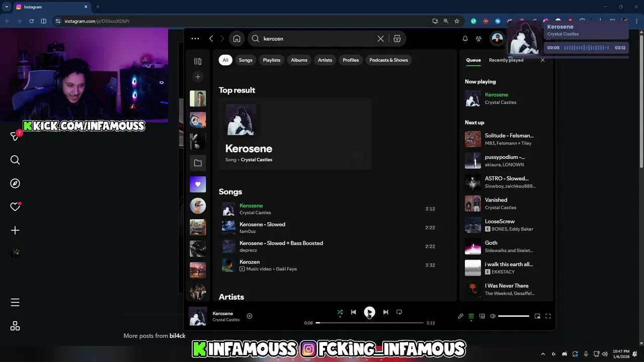Open Instagram Explore compass icon
This screenshot has height=362, width=644.
tap(15, 184)
